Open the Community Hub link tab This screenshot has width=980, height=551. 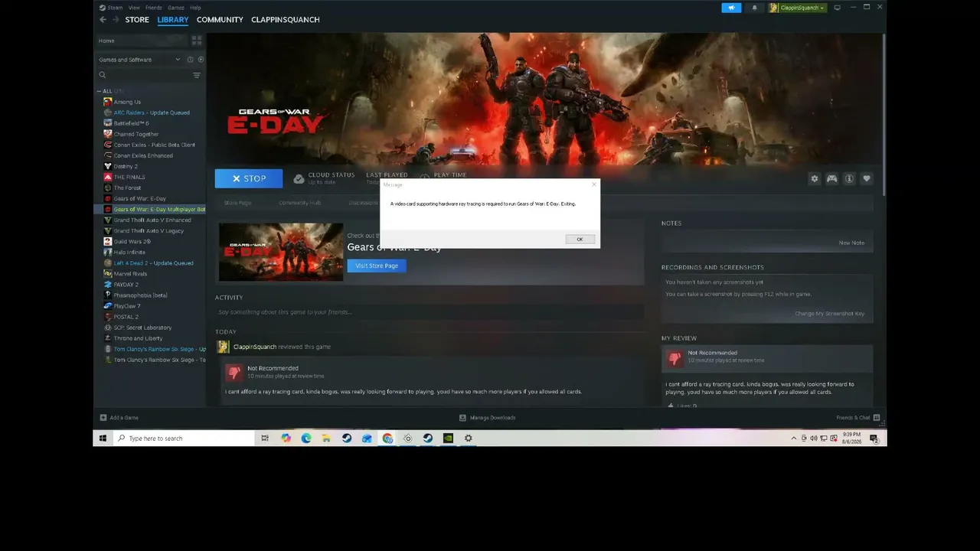[x=300, y=203]
